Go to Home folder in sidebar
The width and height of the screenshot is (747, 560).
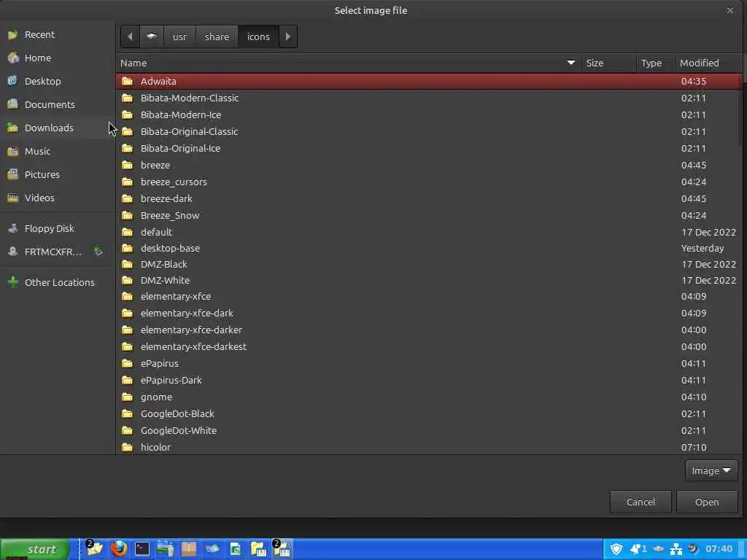click(x=57, y=58)
